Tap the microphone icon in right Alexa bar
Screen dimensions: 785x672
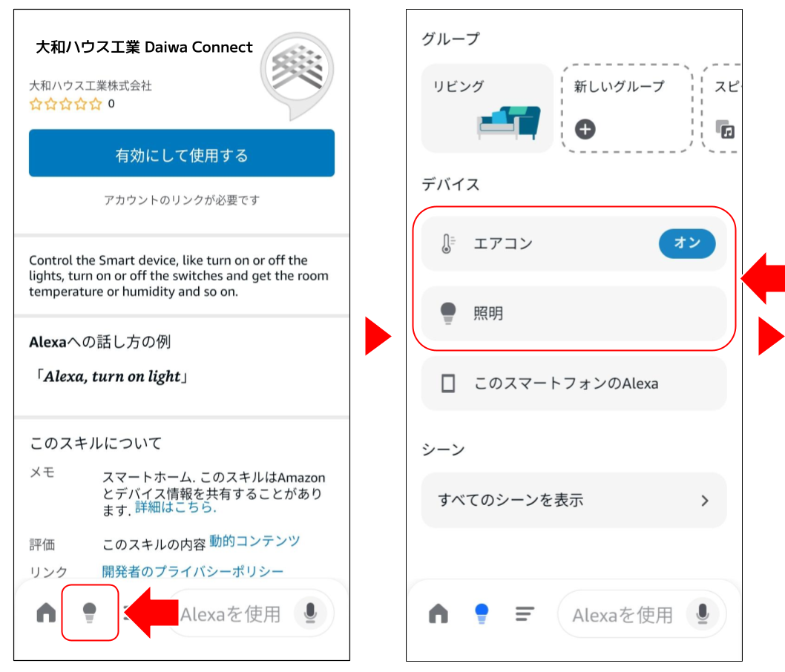(x=703, y=613)
